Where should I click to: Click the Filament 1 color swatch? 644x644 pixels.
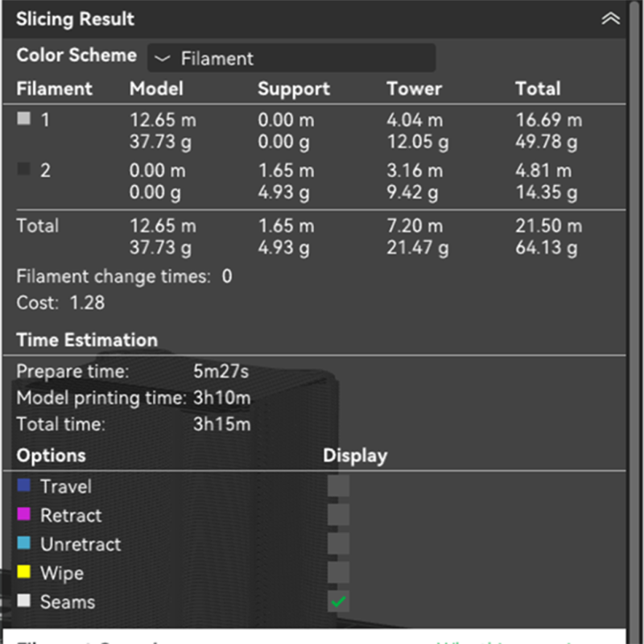tap(24, 119)
